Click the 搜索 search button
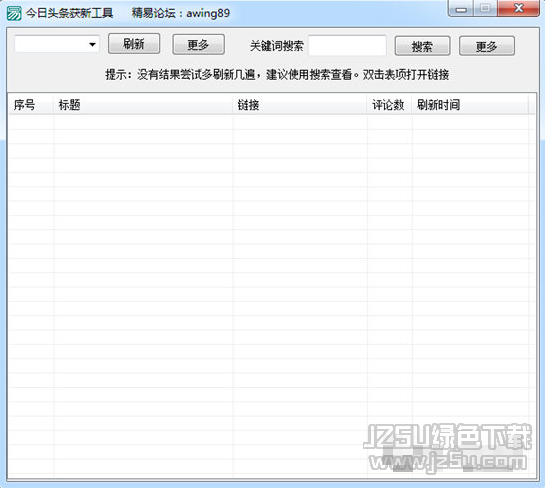 tap(422, 46)
